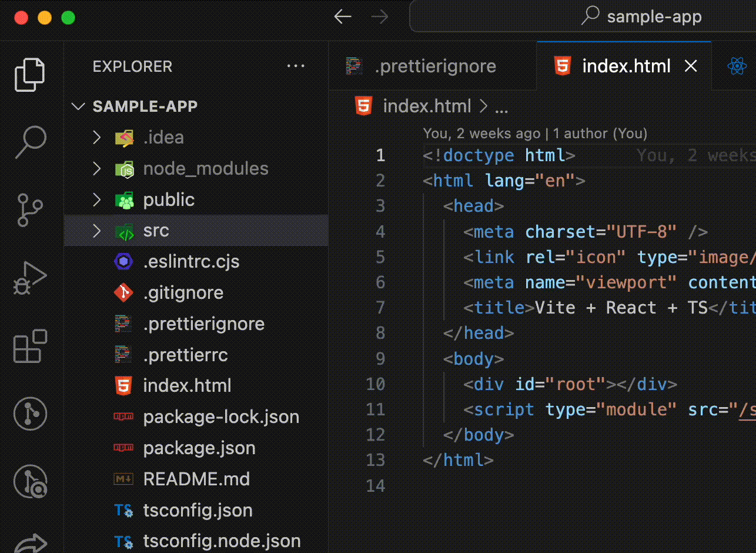Open the Explorer view in the activity bar

coord(29,75)
